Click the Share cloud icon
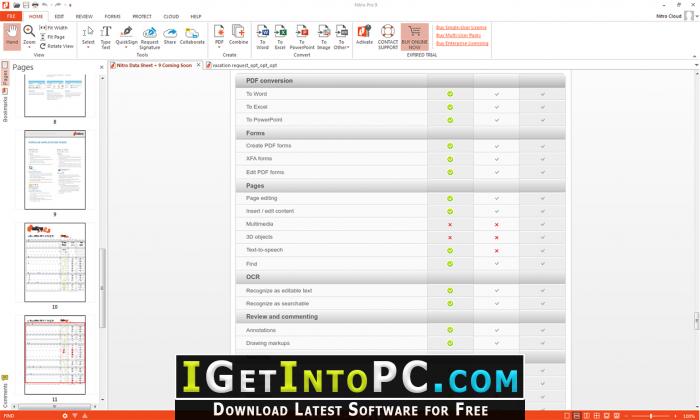This screenshot has width=700, height=420. coord(170,33)
